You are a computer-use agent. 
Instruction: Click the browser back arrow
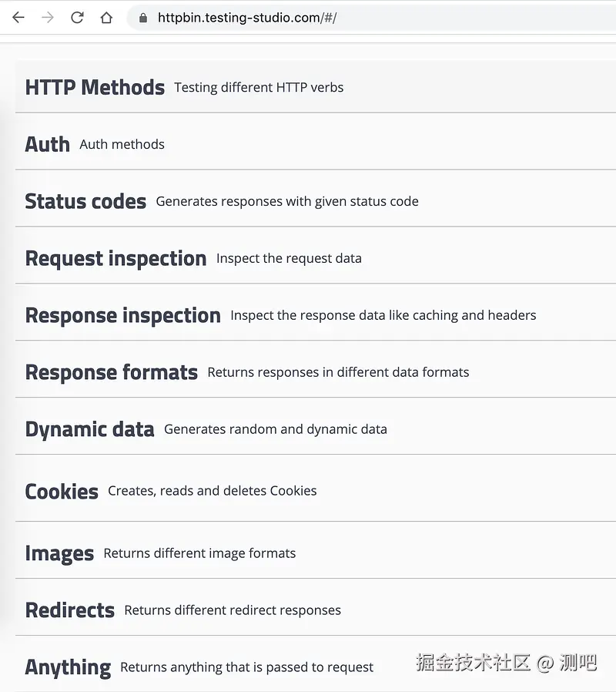click(18, 18)
